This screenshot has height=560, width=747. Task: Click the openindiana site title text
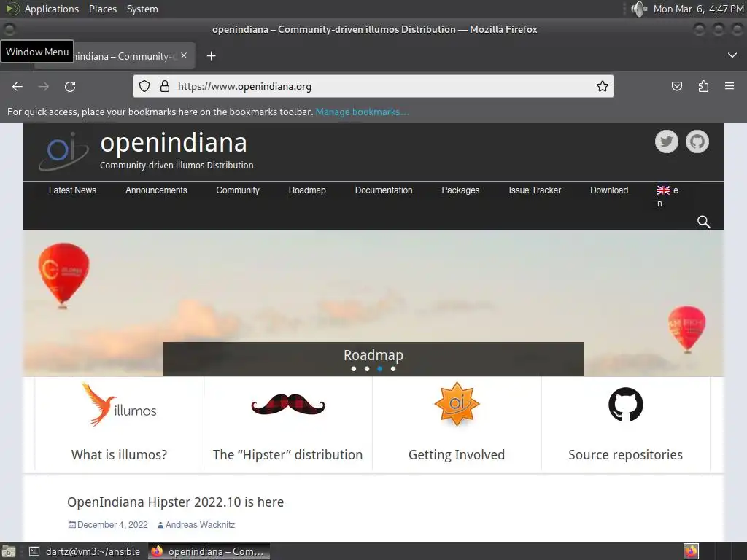(x=174, y=142)
